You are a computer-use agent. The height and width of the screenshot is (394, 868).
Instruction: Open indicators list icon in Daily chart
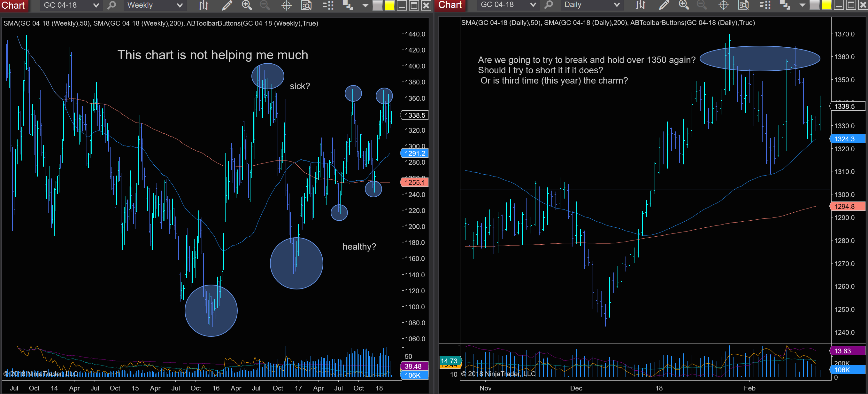pos(765,5)
